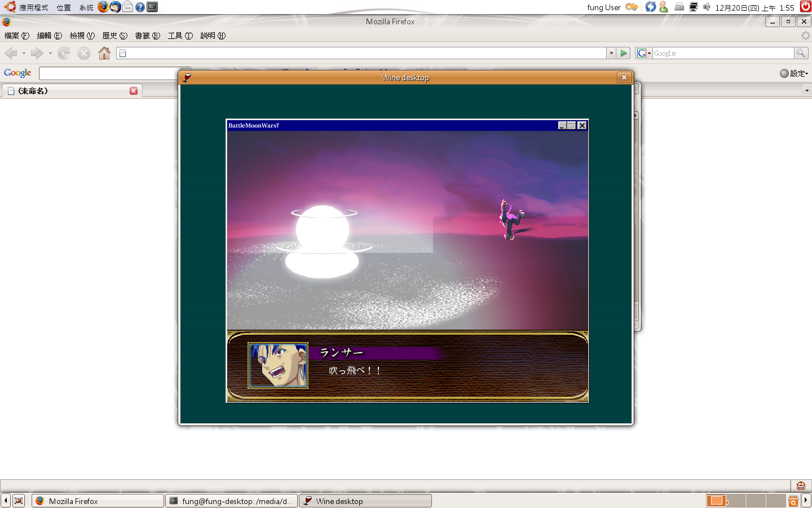Open the Forward history dropdown arrow
The image size is (812, 508).
click(50, 54)
